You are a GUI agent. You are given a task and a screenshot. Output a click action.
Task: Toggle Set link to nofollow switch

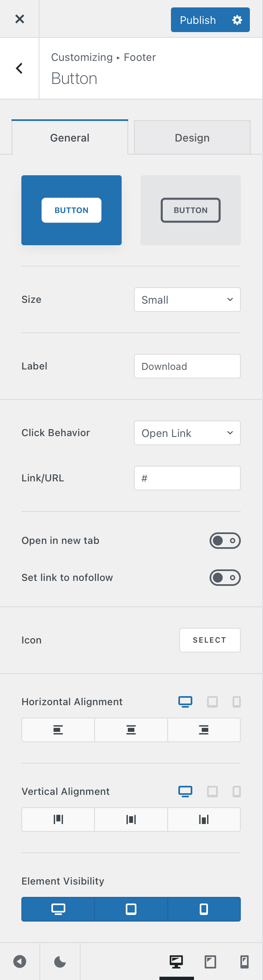pyautogui.click(x=225, y=578)
